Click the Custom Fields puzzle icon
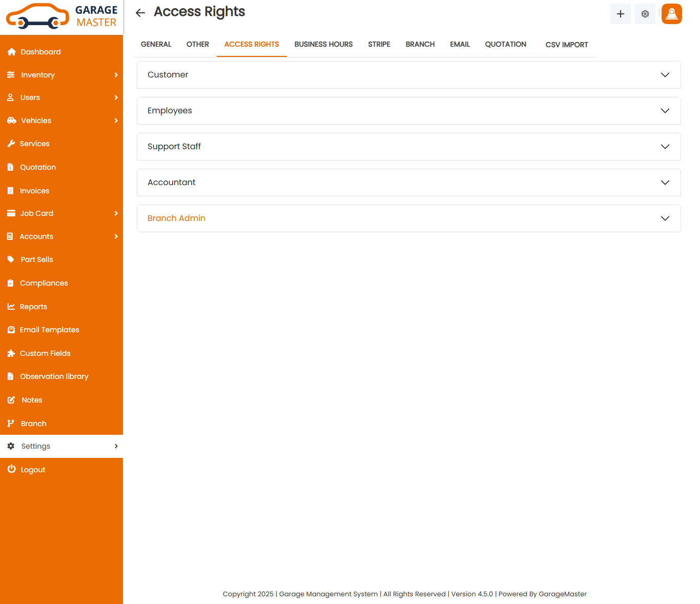 (11, 353)
